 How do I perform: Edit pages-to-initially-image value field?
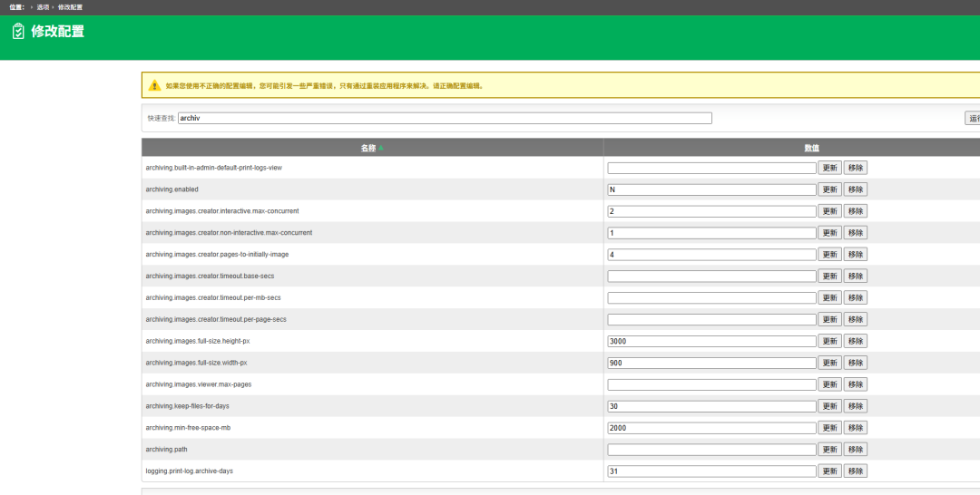click(711, 255)
